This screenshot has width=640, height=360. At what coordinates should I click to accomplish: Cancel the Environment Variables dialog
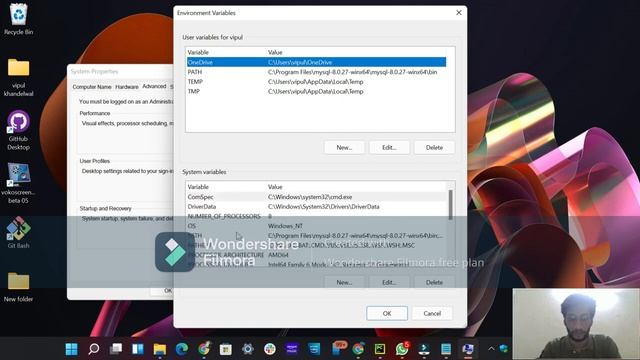(432, 313)
